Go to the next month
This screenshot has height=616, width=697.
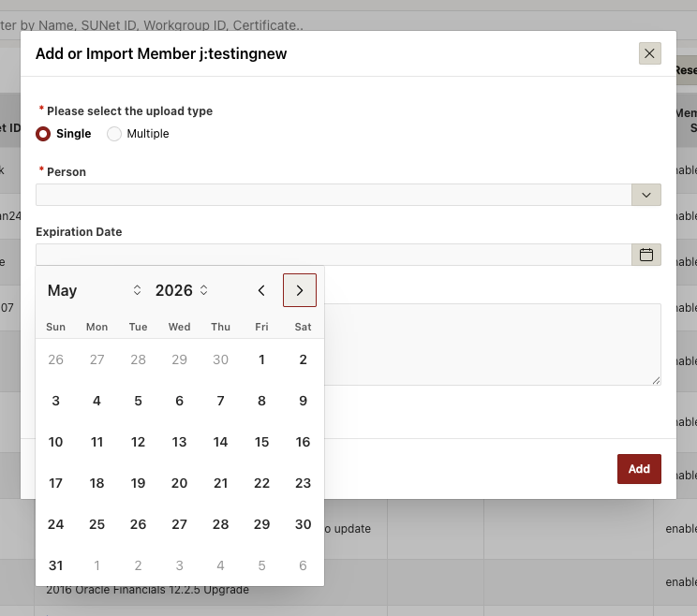300,290
